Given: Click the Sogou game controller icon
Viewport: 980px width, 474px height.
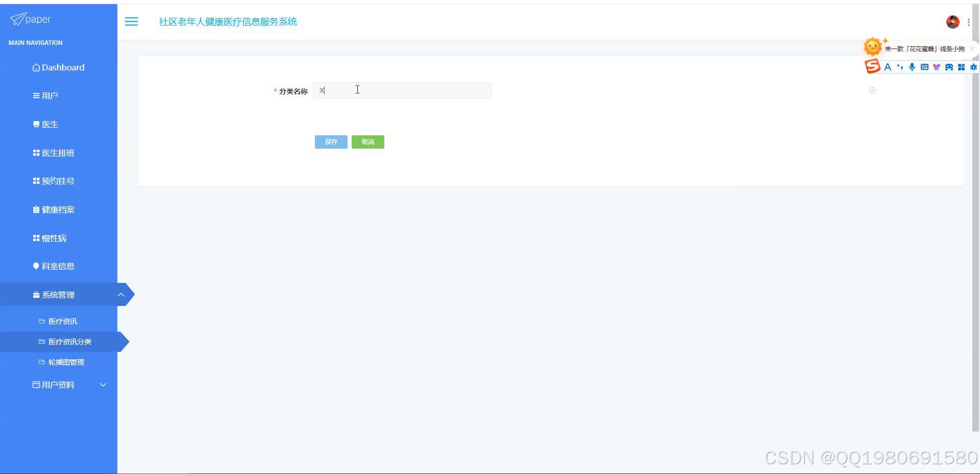Looking at the screenshot, I should pos(949,67).
